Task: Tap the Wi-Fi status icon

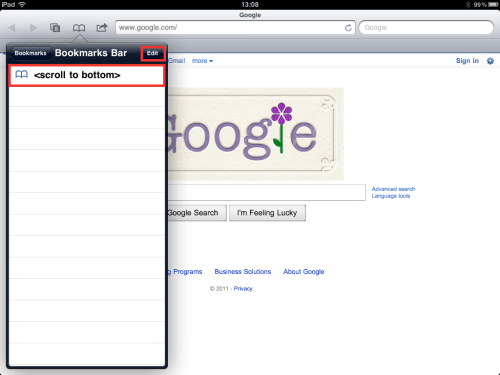Action: 22,4
